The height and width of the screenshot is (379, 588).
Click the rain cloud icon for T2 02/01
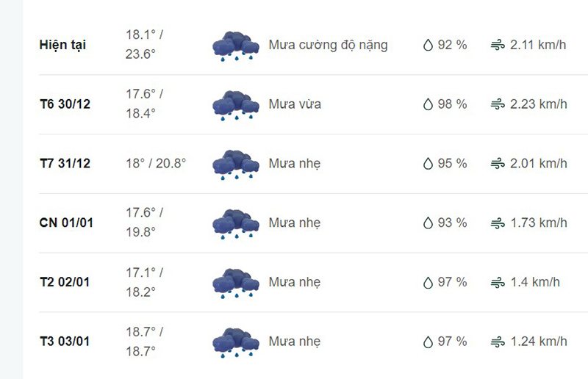click(235, 283)
